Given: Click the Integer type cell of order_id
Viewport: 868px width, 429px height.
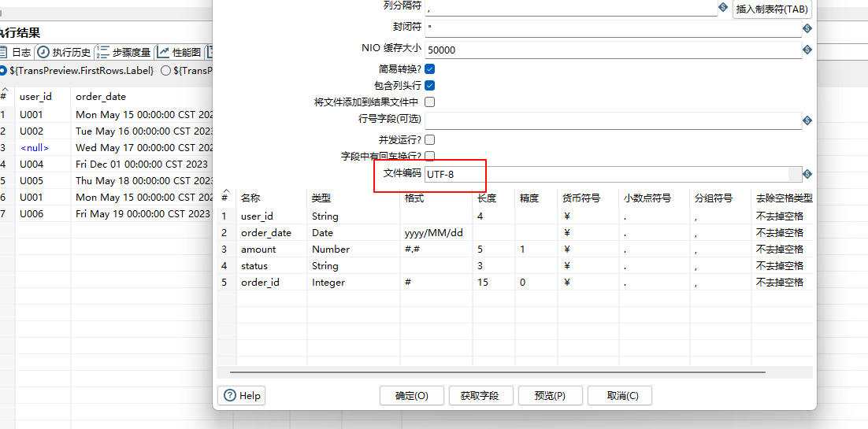Looking at the screenshot, I should (353, 283).
